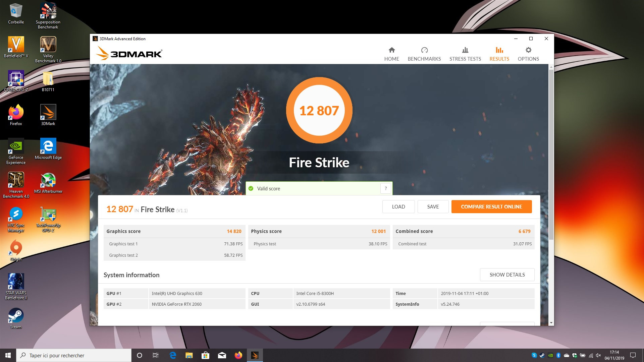Click Firefox icon in taskbar

coord(238,355)
